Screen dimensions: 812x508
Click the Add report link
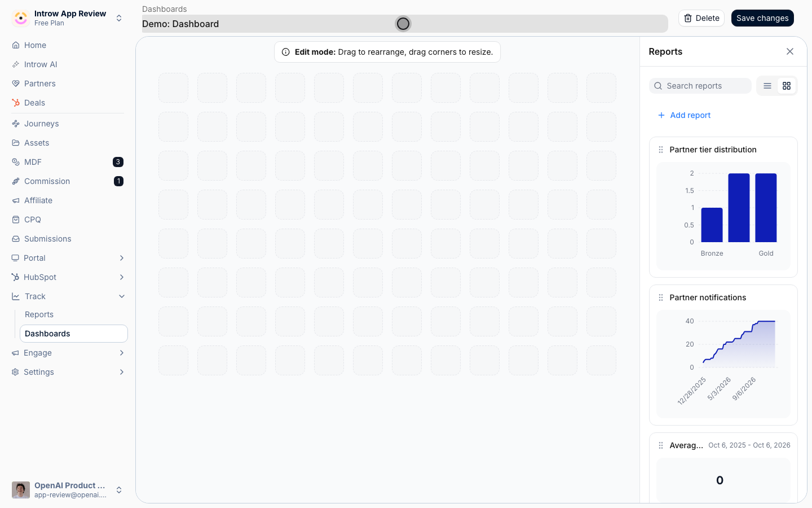tap(684, 115)
